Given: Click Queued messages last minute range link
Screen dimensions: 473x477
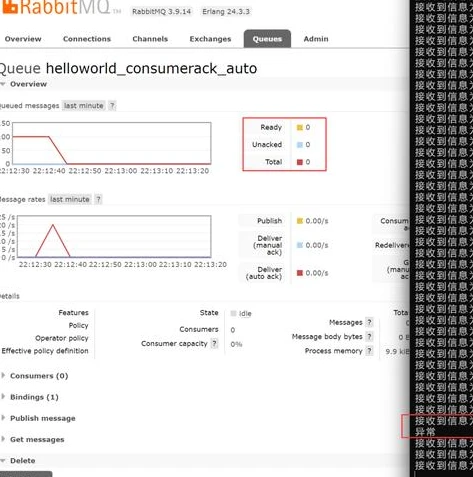Looking at the screenshot, I should [84, 106].
